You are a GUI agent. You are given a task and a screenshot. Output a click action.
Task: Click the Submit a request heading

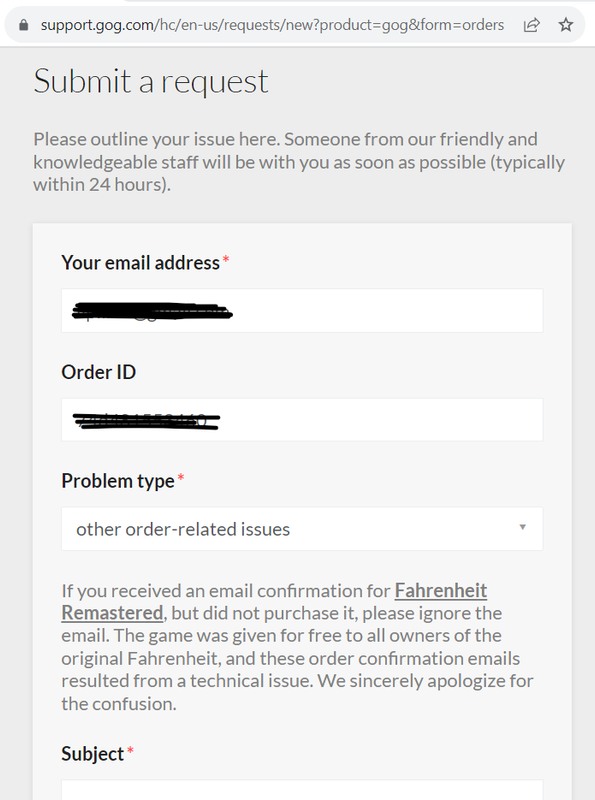151,82
